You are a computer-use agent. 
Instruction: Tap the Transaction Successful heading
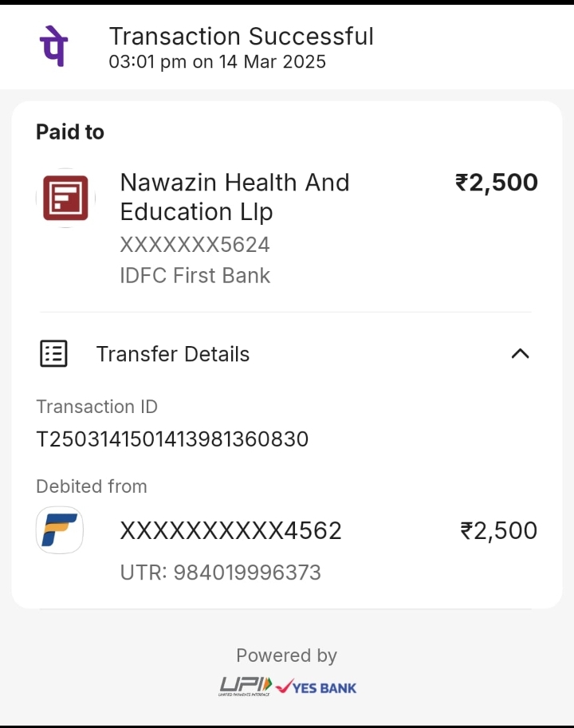pos(241,36)
